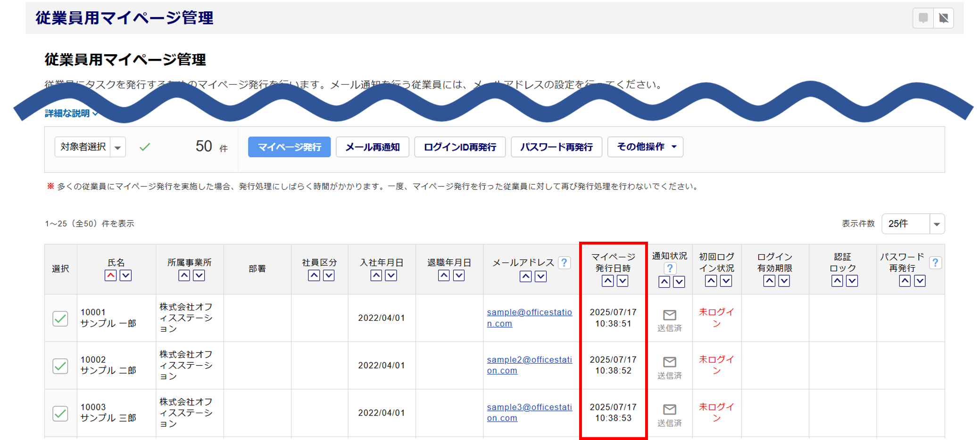980x440 pixels.
Task: Open help for メールアドレス column
Action: tap(564, 263)
